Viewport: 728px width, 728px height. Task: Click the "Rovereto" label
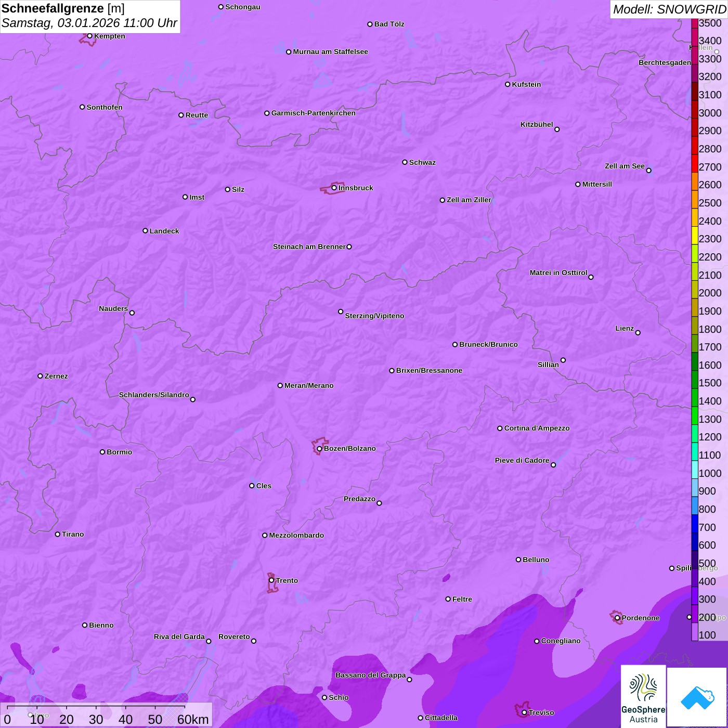[x=234, y=636]
